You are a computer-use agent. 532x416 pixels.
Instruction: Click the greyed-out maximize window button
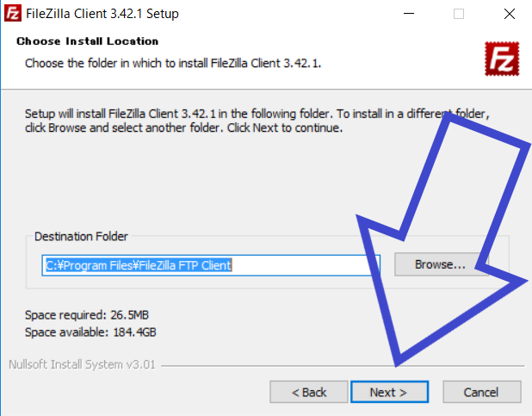(x=459, y=14)
